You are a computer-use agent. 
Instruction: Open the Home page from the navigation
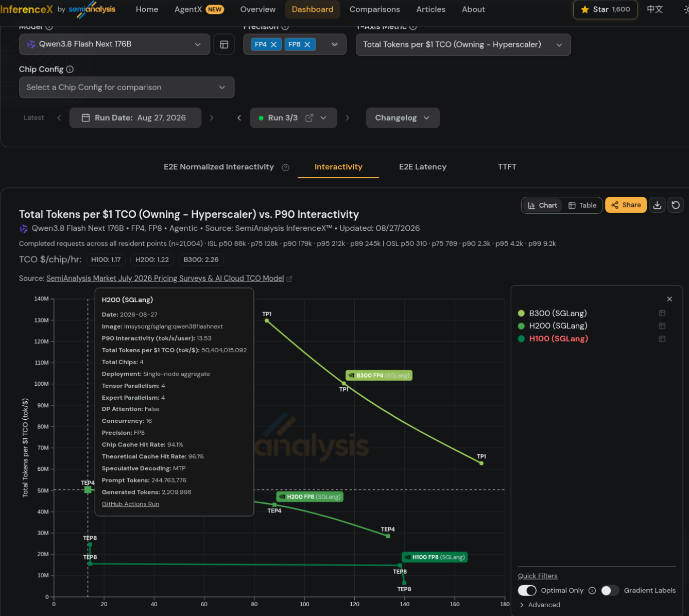coord(147,9)
